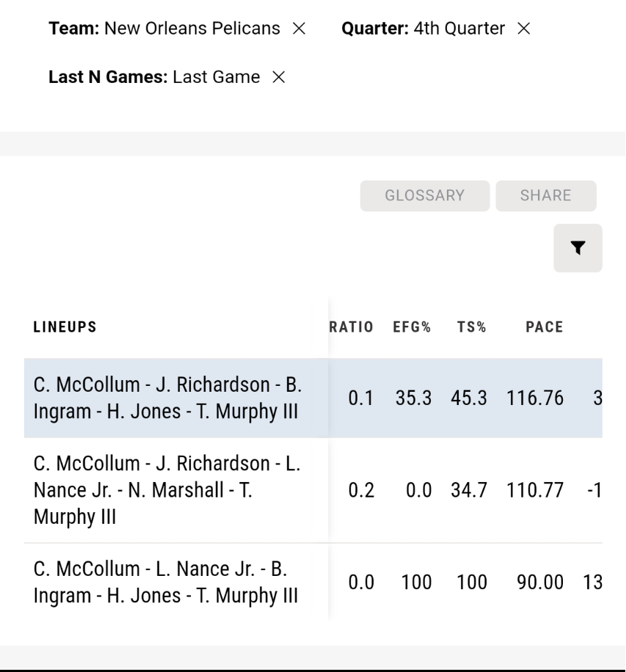Remove the New Orleans Pelicans team filter
Image resolution: width=626 pixels, height=672 pixels.
pyautogui.click(x=299, y=29)
